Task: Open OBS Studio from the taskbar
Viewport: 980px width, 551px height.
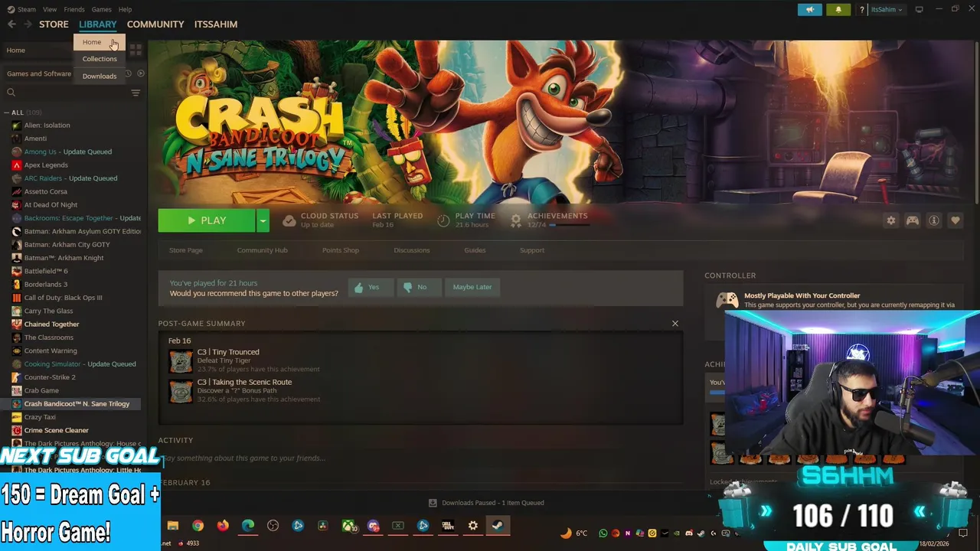Action: point(273,526)
